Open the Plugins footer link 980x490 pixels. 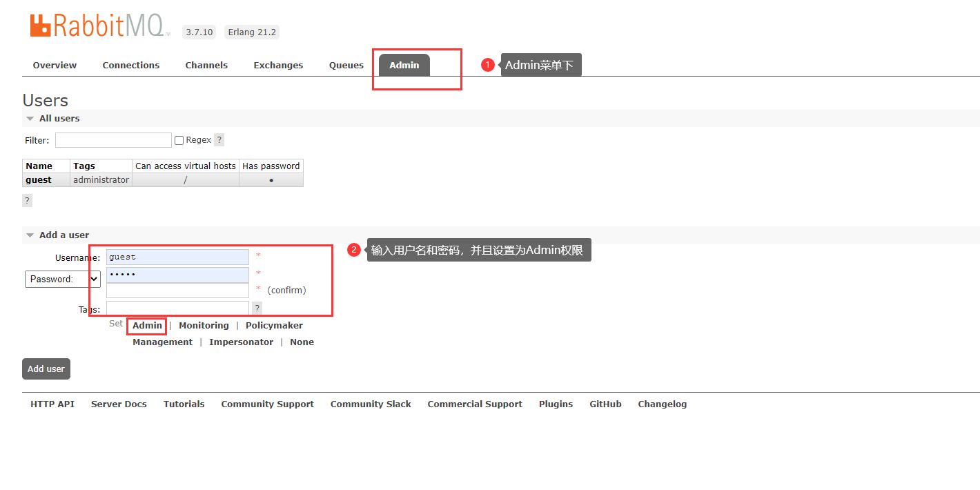pyautogui.click(x=556, y=404)
